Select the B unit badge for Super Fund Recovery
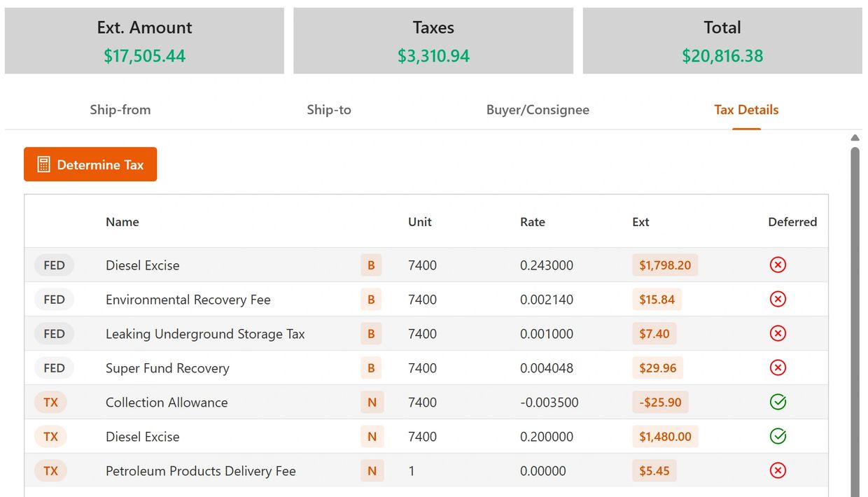 coord(371,367)
